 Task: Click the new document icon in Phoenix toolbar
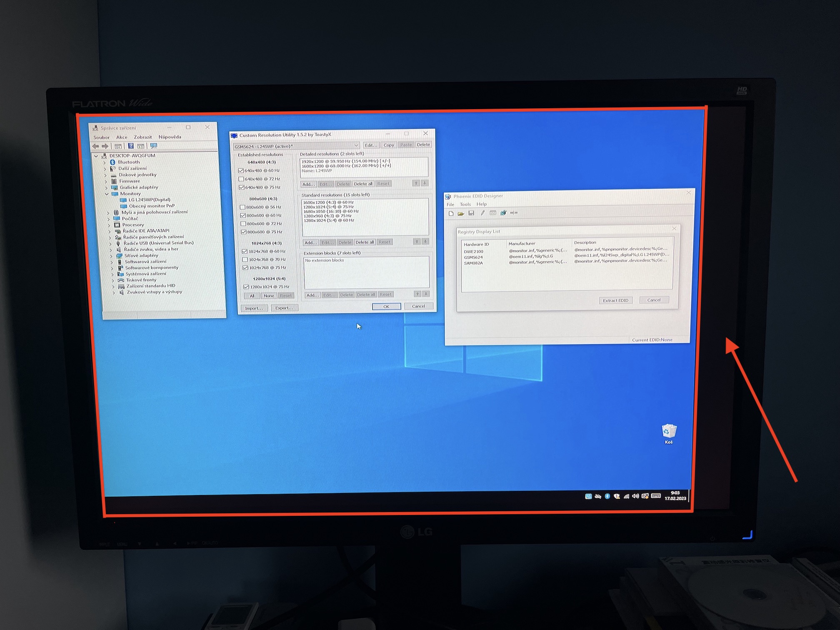(x=451, y=213)
